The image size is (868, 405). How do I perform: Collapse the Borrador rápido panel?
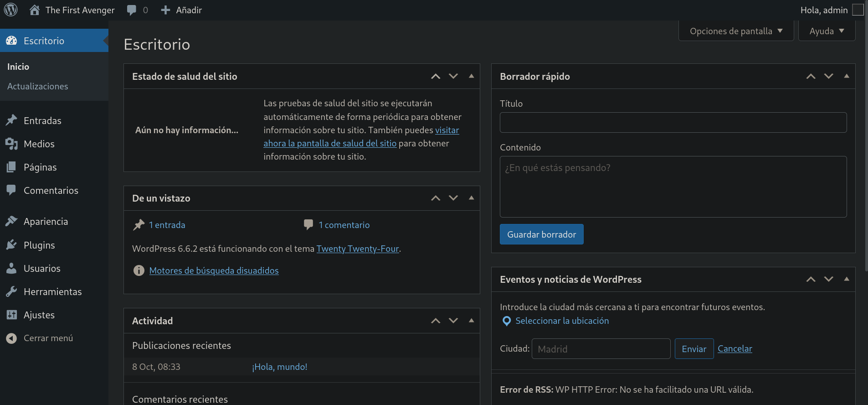[847, 76]
